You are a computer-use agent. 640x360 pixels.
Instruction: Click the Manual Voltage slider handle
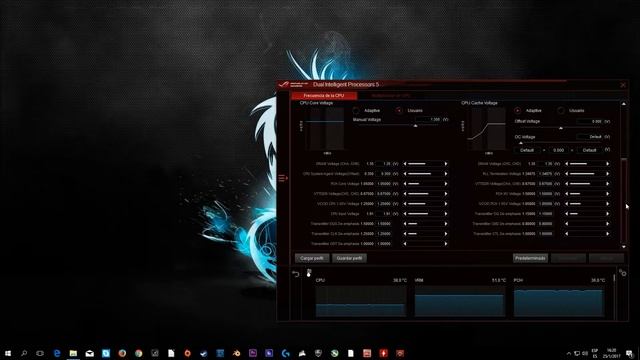click(416, 126)
